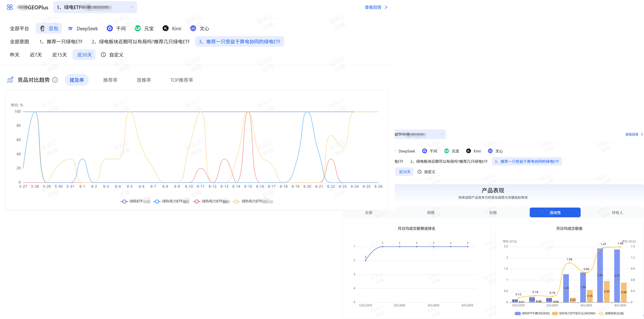644x319 pixels.
Task: Select 全部平台 platform filter
Action: 19,28
